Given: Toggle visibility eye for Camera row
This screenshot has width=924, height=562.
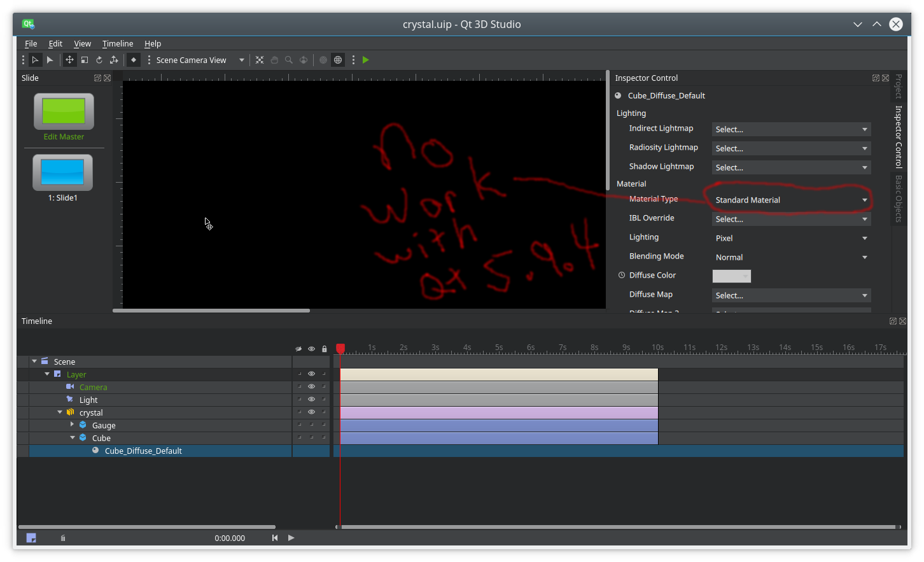Looking at the screenshot, I should click(311, 387).
